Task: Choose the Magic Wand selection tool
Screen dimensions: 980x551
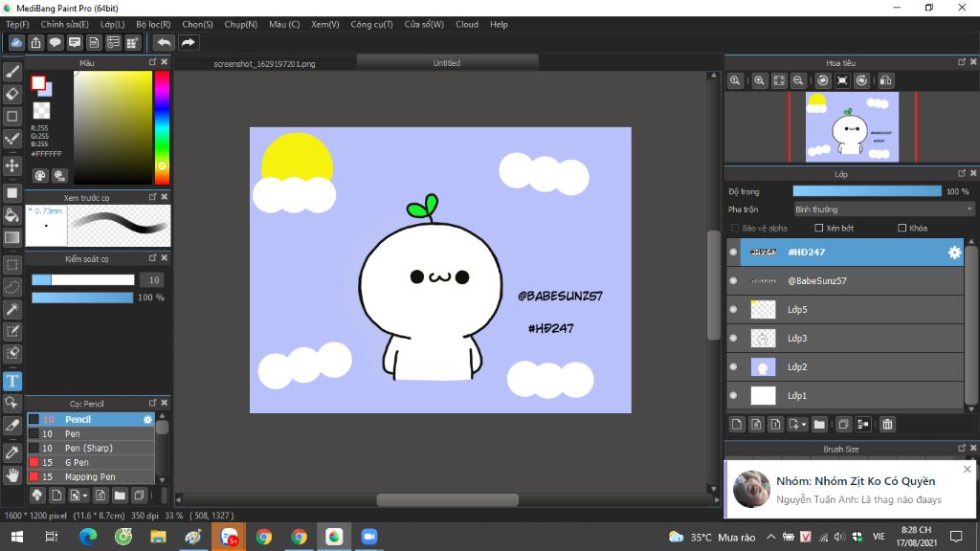Action: [12, 309]
